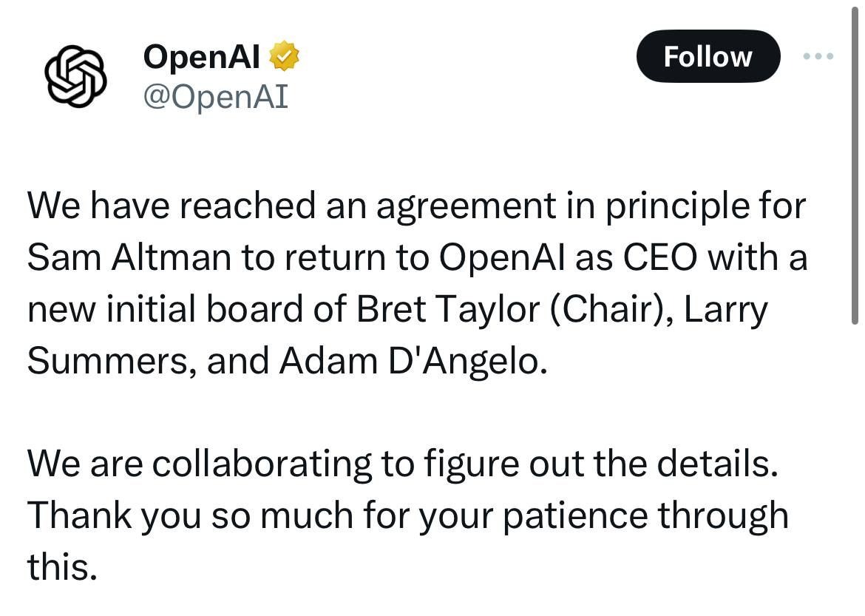Click the vertical scrollbar thumb
865x616 pixels.
pos(855,163)
